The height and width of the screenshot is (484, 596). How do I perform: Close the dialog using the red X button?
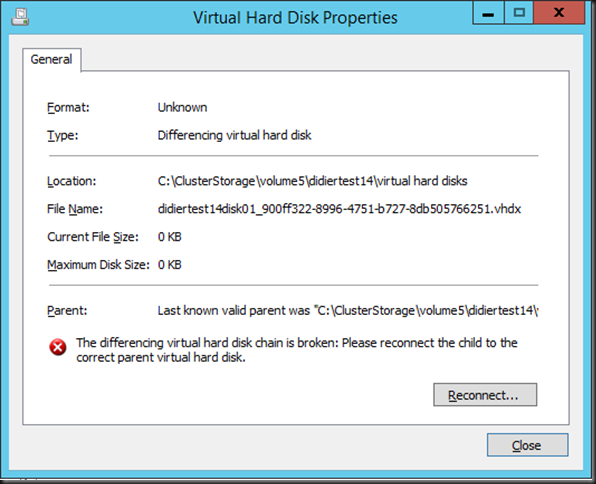pos(559,13)
